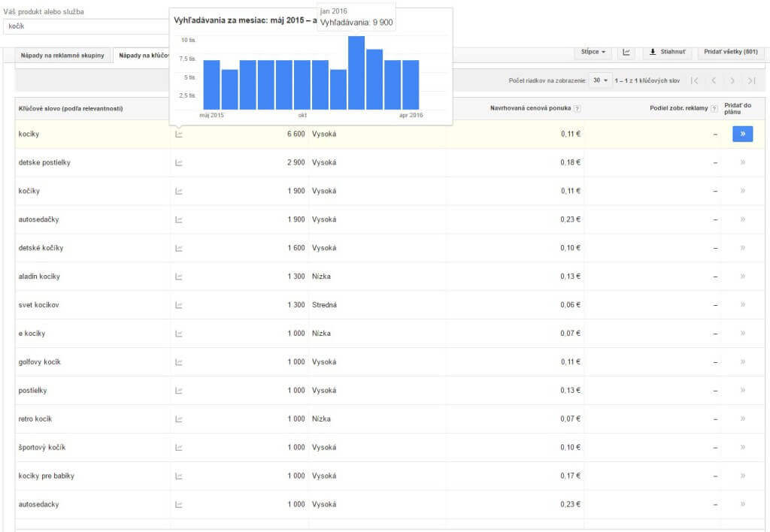
Task: Sort by 'Kľúčové slovo (podľa relevantnosti)' header
Action: (x=71, y=109)
